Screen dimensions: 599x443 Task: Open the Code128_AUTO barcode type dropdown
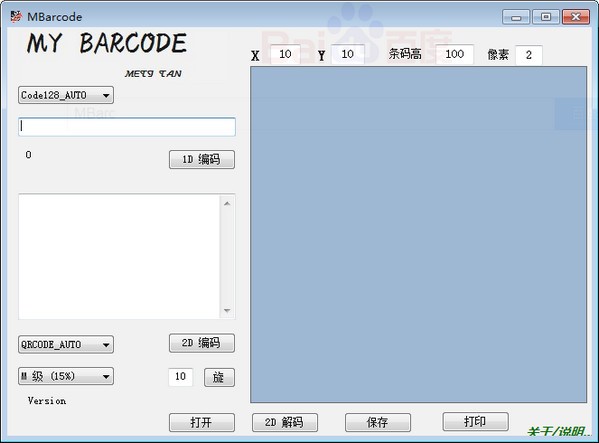66,95
